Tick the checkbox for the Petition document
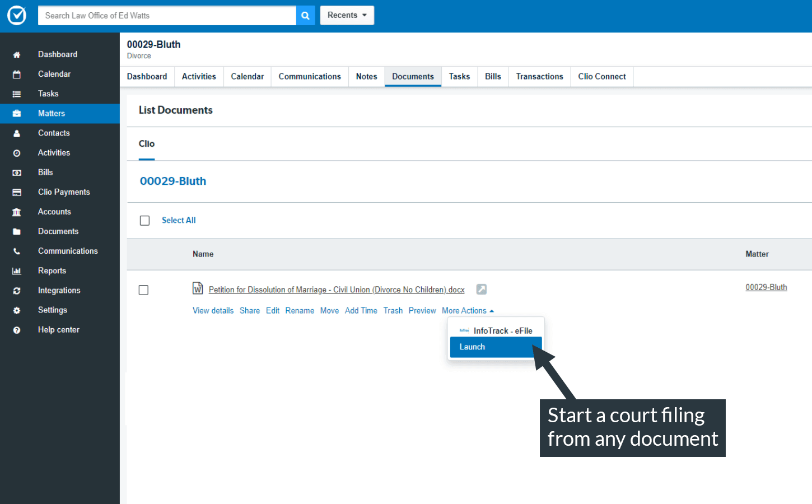Viewport: 812px width, 504px height. [x=143, y=290]
